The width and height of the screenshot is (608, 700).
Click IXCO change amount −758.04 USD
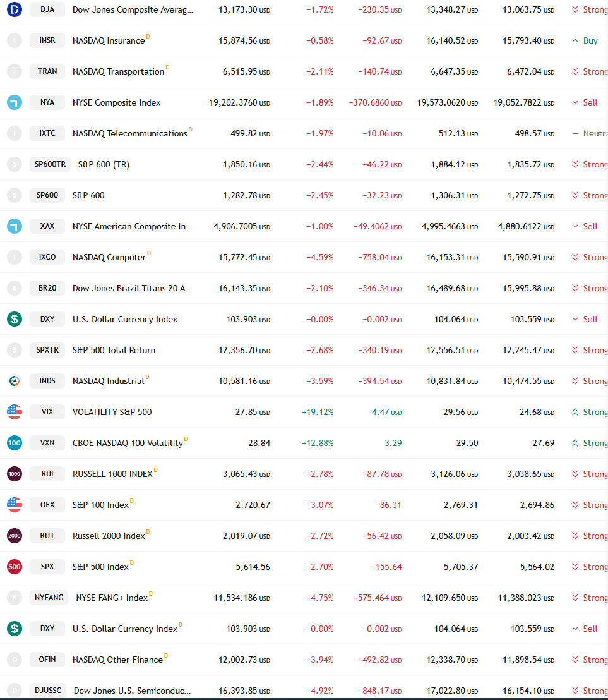click(x=379, y=258)
